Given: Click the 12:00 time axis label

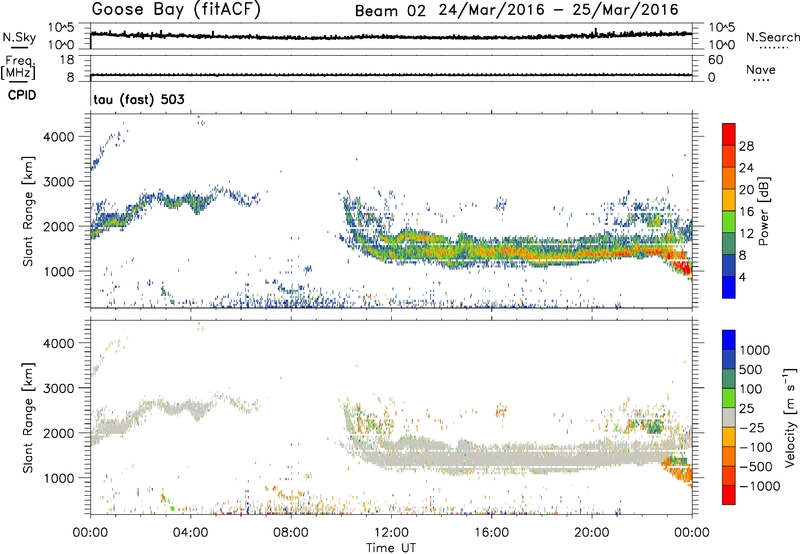Looking at the screenshot, I should pos(391,533).
